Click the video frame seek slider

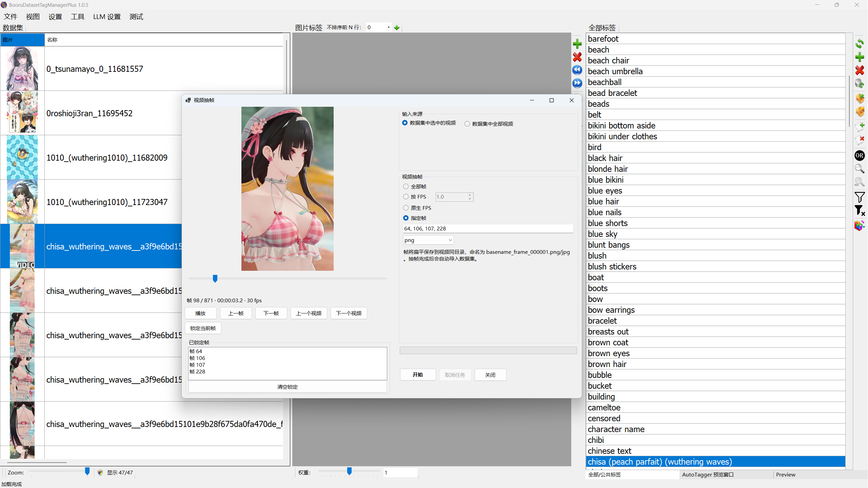pyautogui.click(x=288, y=279)
